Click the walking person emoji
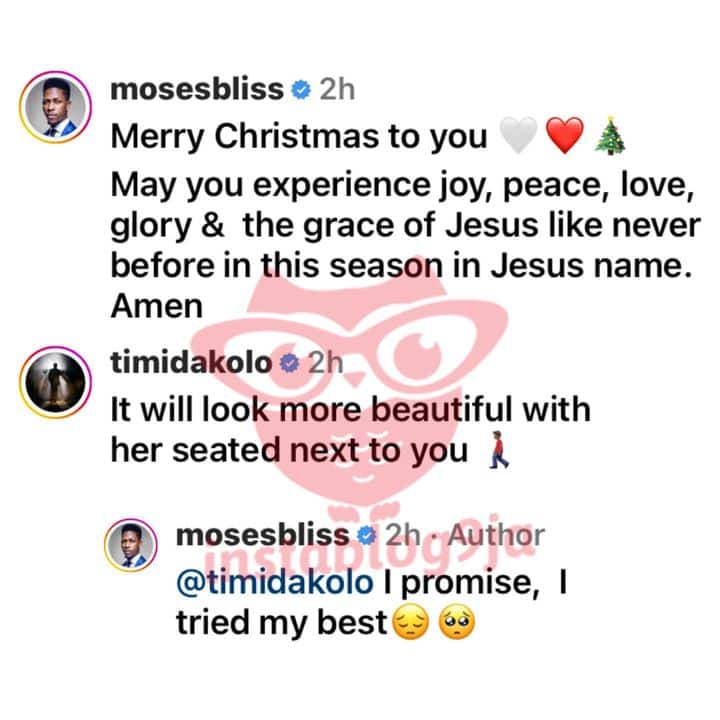 [x=499, y=450]
